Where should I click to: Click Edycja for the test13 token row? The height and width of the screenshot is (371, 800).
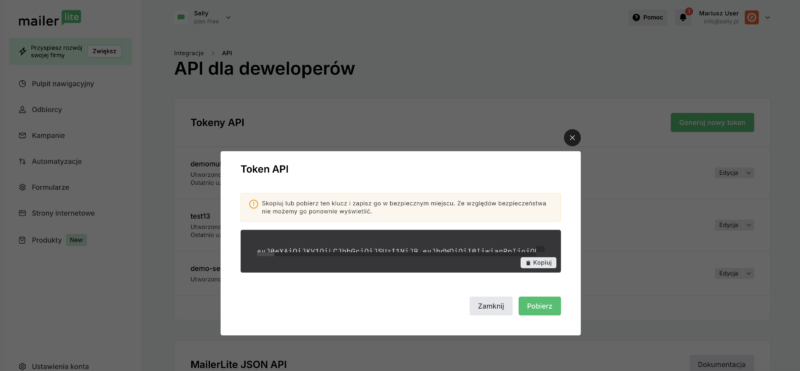click(x=729, y=225)
